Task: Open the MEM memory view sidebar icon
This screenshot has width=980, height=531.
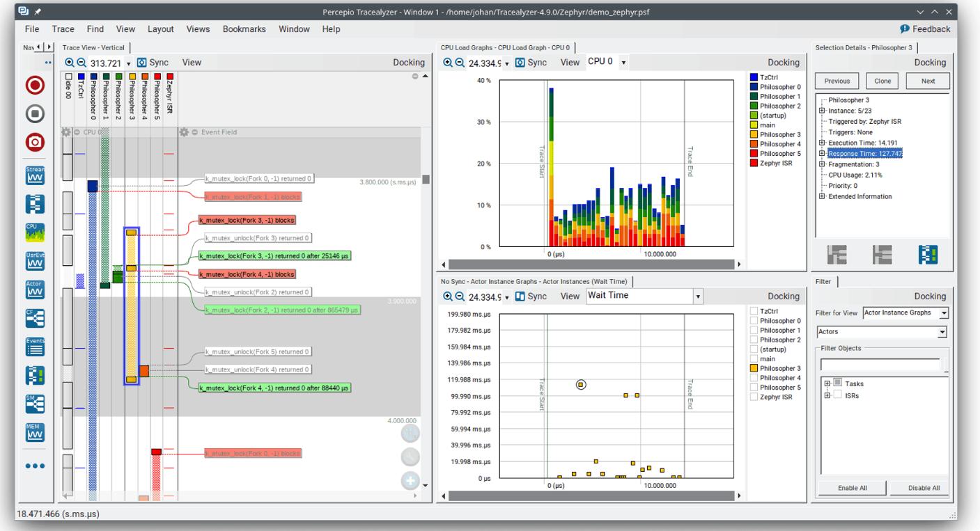Action: 35,431
